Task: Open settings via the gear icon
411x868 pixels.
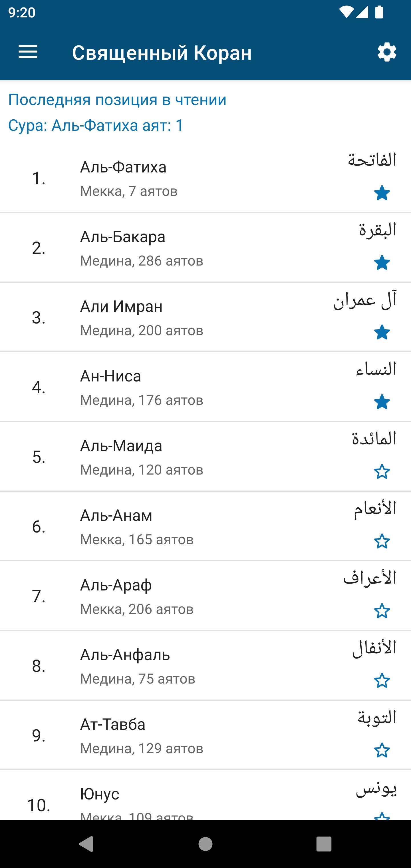Action: pos(387,52)
